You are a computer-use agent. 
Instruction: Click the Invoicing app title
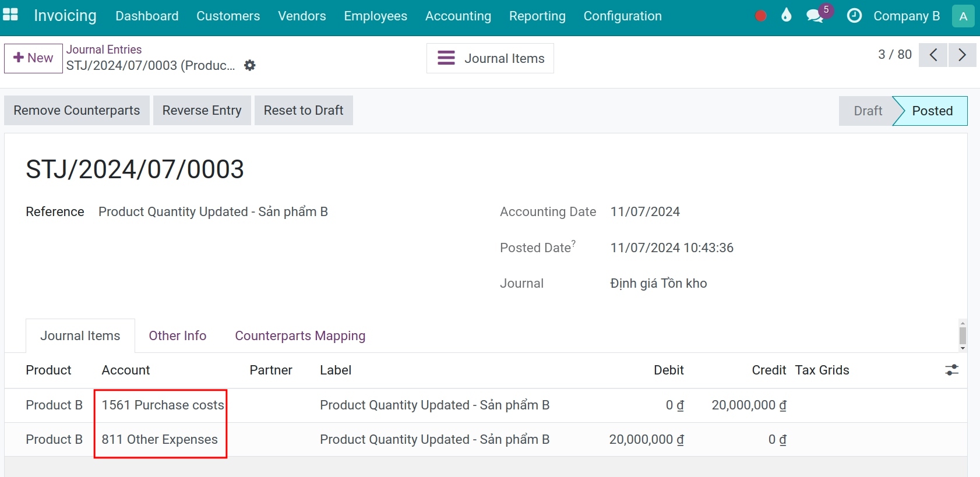tap(65, 16)
